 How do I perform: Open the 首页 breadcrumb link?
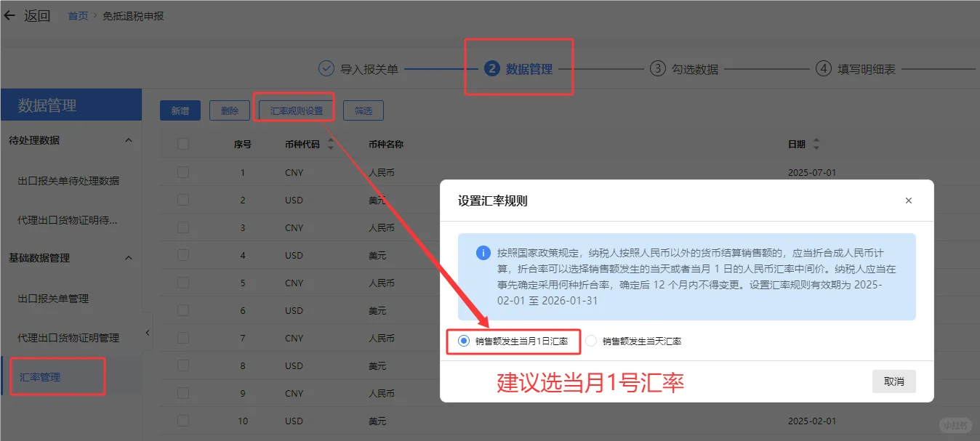[x=77, y=15]
